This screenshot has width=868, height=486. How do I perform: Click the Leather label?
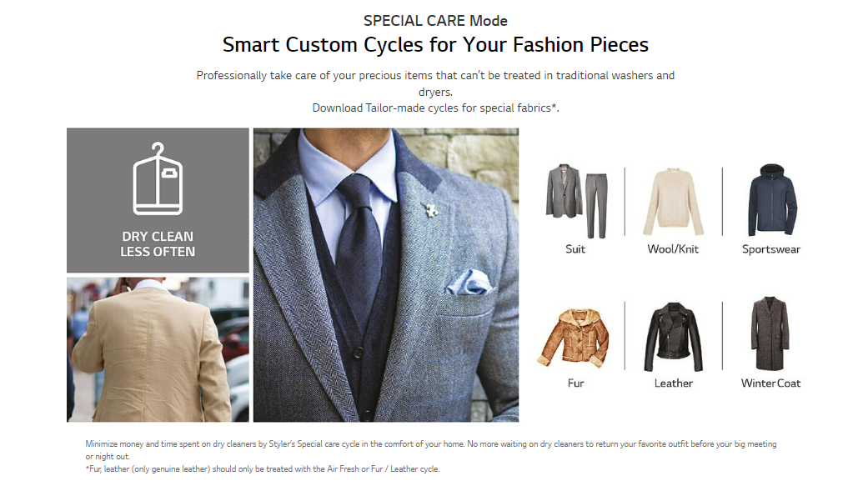point(673,383)
